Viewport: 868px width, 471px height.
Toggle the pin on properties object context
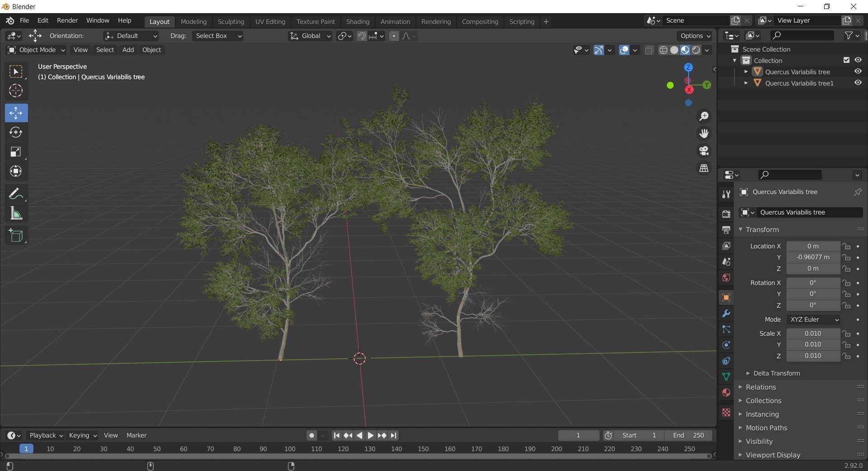click(857, 192)
